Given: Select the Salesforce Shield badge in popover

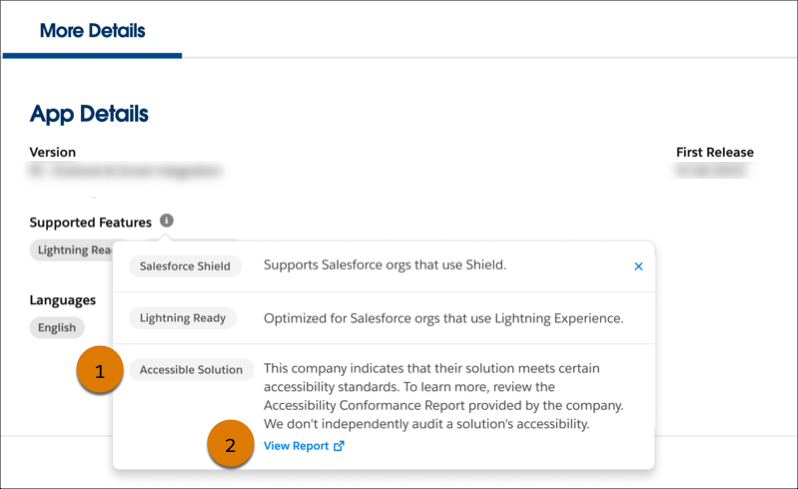Looking at the screenshot, I should click(185, 266).
